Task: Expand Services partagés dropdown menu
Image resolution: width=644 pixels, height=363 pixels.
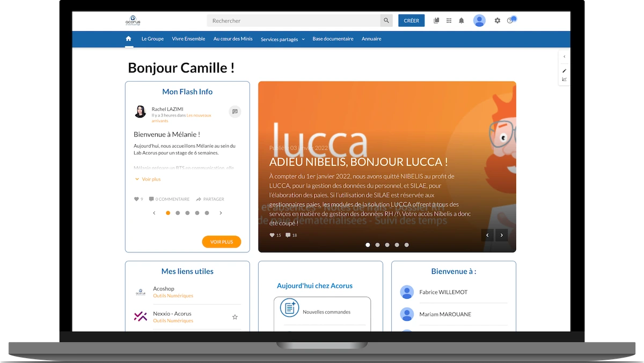Action: coord(282,39)
